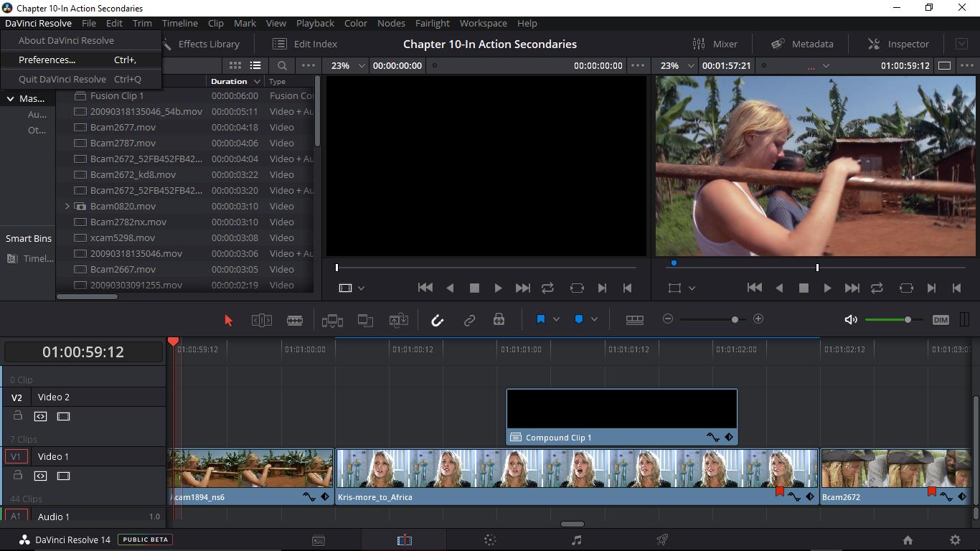
Task: Open Project Manager home icon
Action: [x=908, y=540]
